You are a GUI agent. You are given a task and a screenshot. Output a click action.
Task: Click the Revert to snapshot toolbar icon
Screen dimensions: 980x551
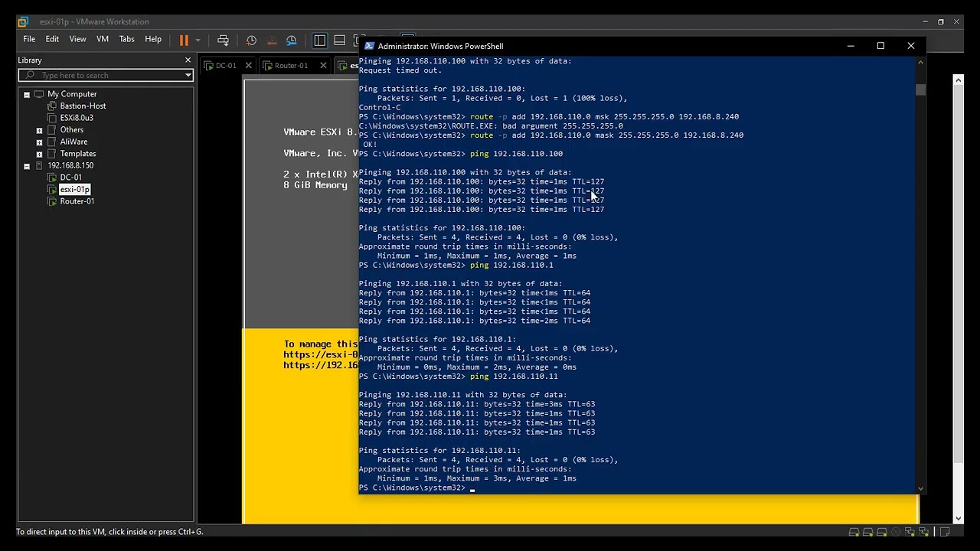tap(271, 40)
